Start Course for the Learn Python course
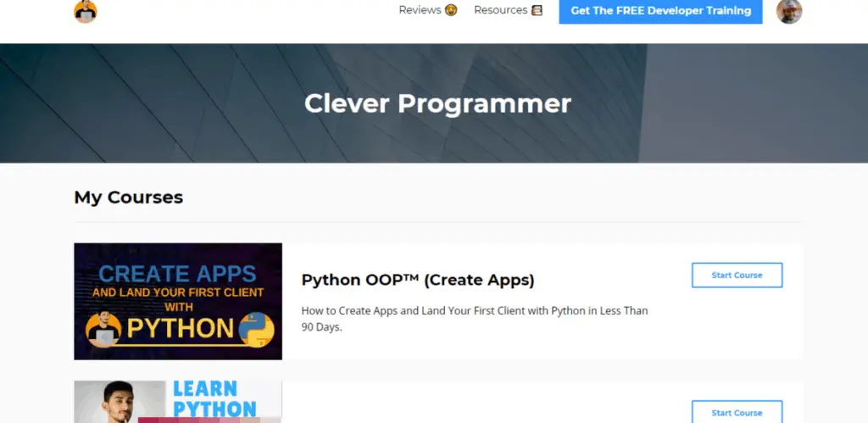Viewport: 868px width, 423px height. coord(737,413)
